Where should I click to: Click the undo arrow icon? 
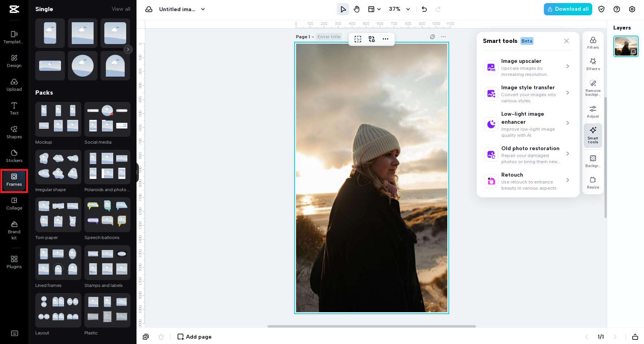coord(424,9)
